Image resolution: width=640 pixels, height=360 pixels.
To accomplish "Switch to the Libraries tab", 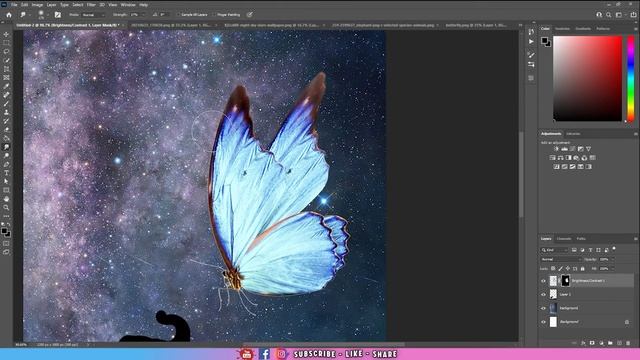I will 573,134.
